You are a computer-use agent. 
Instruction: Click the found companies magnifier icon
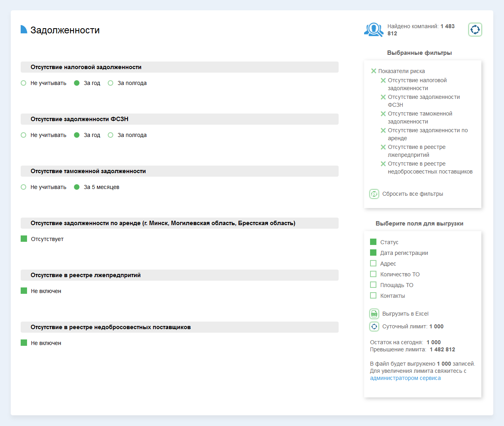point(373,30)
